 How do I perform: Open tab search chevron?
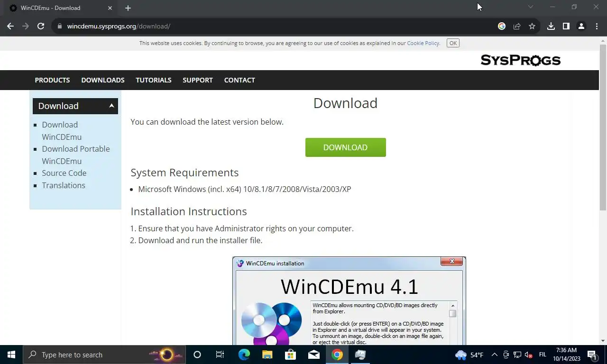click(531, 7)
